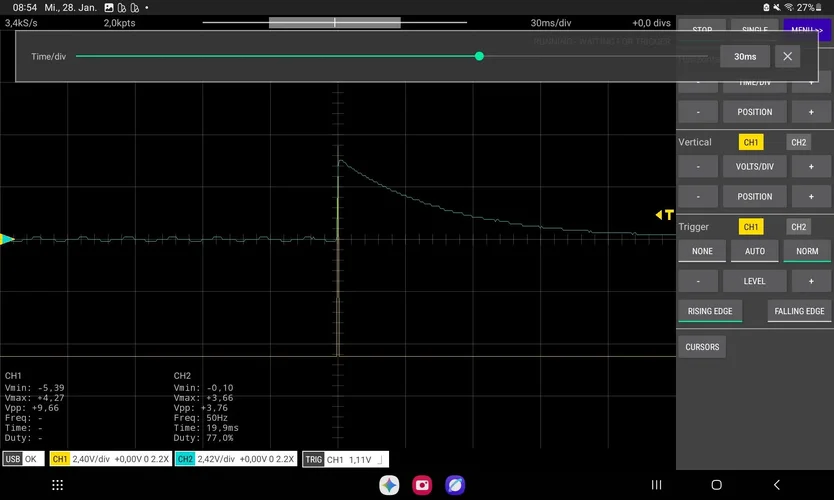The width and height of the screenshot is (834, 500).
Task: Decrease trigger LEVEL with minus button
Action: (698, 281)
